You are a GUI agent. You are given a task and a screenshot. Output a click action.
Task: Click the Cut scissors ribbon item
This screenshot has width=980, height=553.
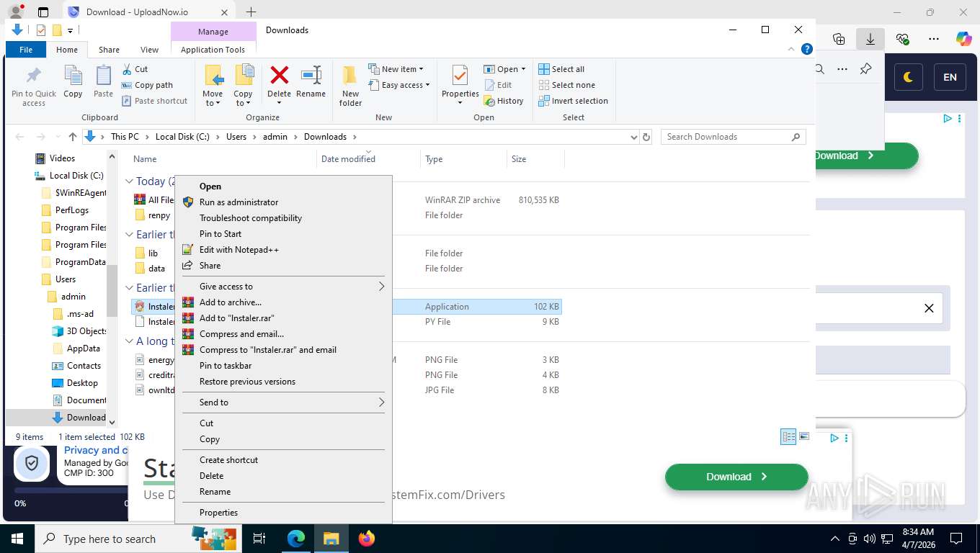click(x=135, y=69)
